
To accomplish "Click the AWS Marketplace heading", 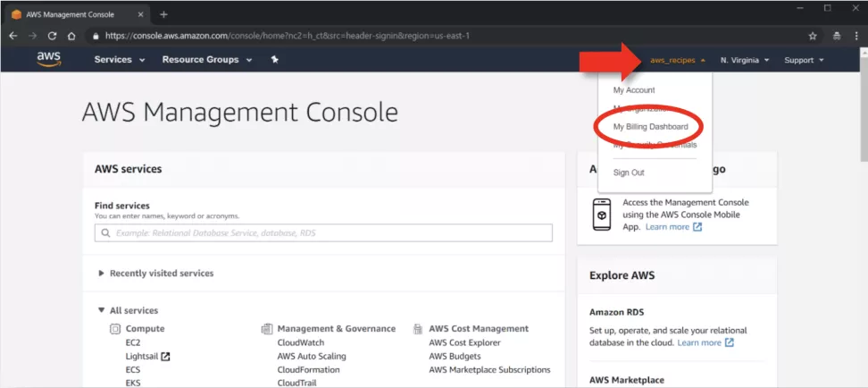I will (x=627, y=380).
